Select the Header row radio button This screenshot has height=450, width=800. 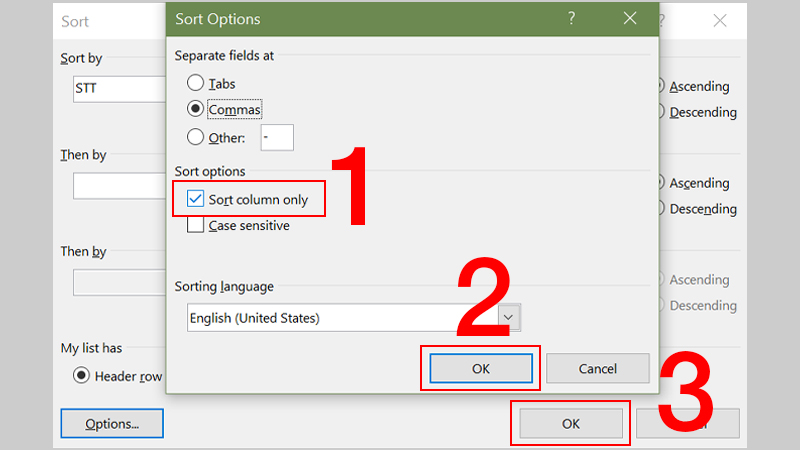[x=82, y=376]
